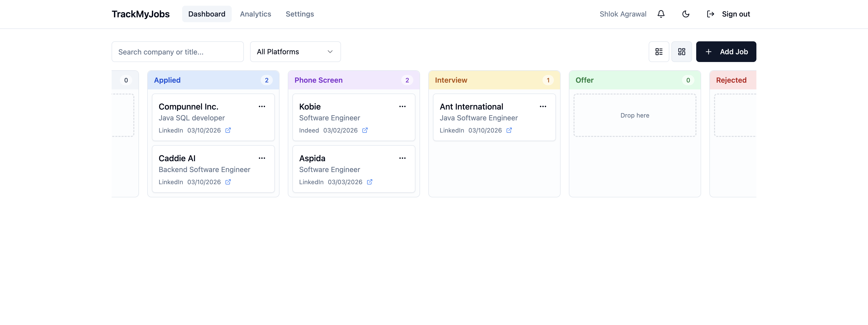Screen dimensions: 868x325
Task: Click the Interview column header
Action: (x=494, y=80)
